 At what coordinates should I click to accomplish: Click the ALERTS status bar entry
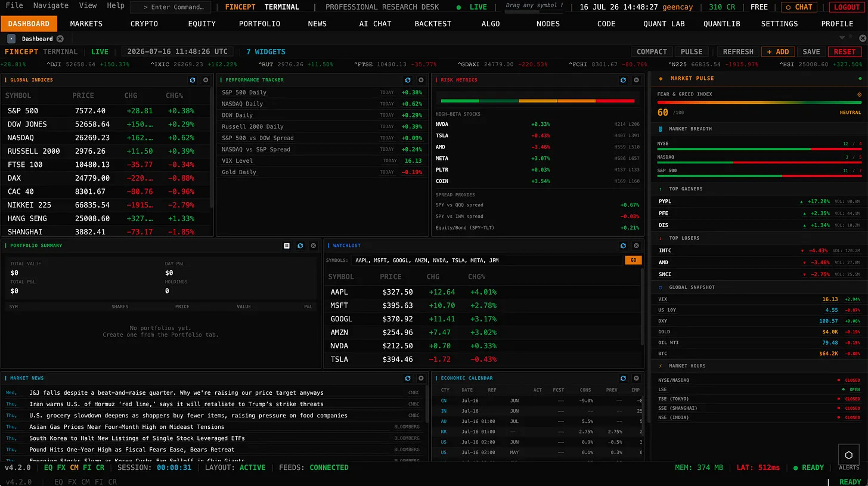pos(849,468)
